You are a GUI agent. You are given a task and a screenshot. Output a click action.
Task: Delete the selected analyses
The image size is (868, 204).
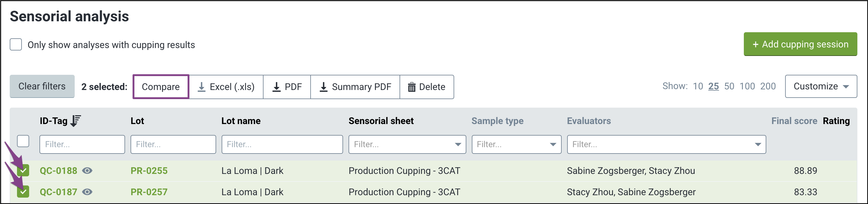tap(427, 87)
